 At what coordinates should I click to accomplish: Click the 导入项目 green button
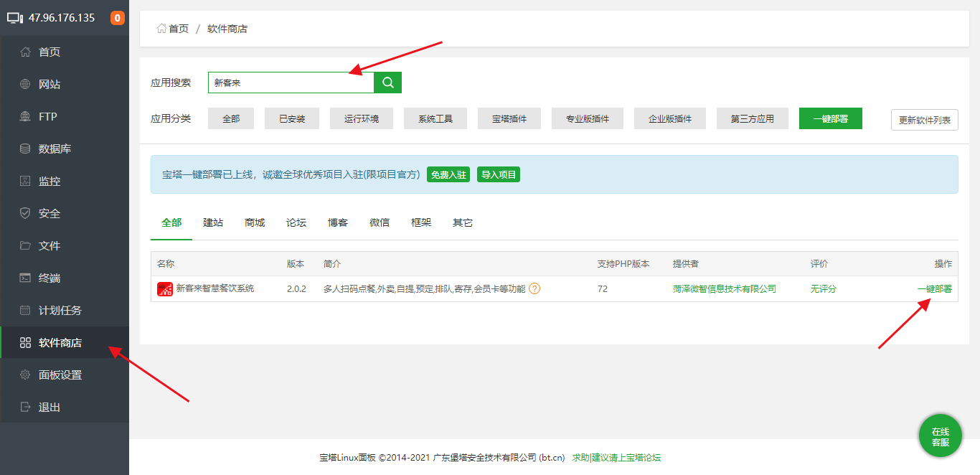499,174
